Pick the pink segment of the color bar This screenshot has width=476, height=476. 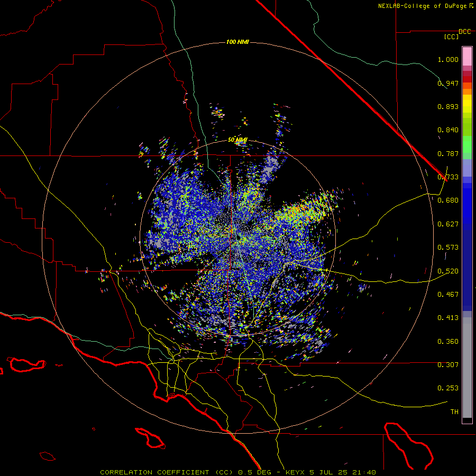tap(467, 57)
